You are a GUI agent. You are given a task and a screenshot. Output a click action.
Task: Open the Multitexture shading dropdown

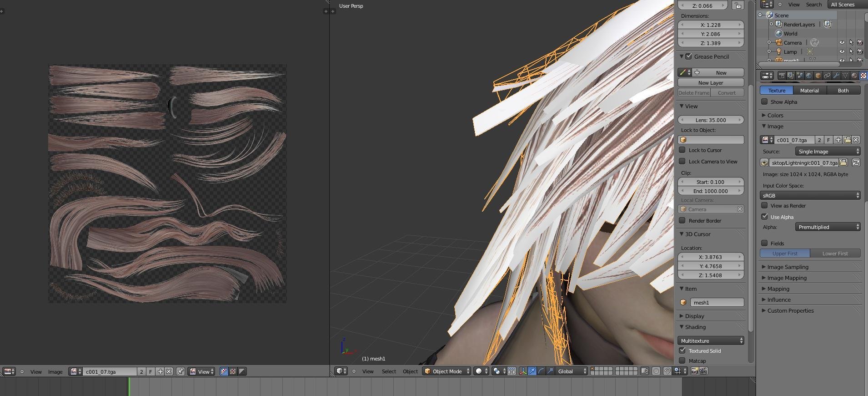tap(711, 340)
